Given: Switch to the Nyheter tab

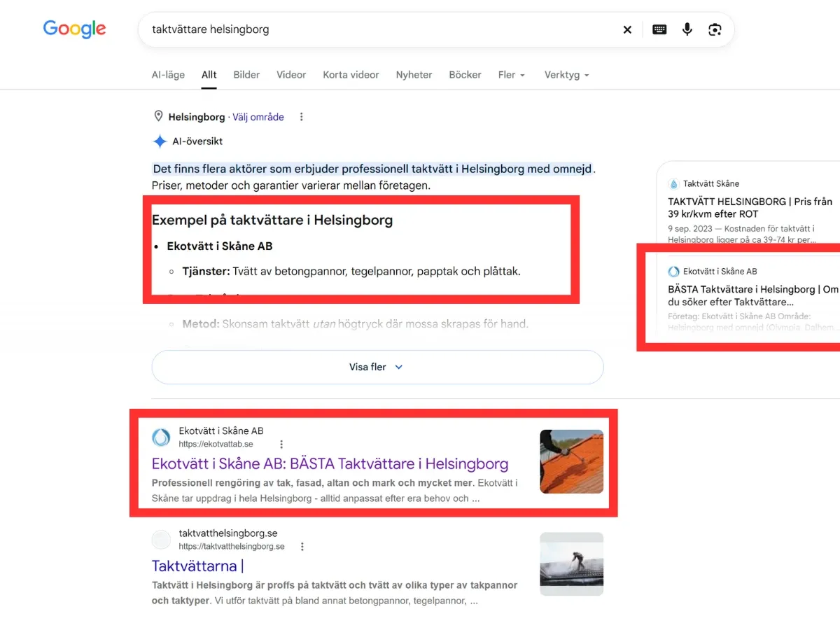Looking at the screenshot, I should [414, 75].
